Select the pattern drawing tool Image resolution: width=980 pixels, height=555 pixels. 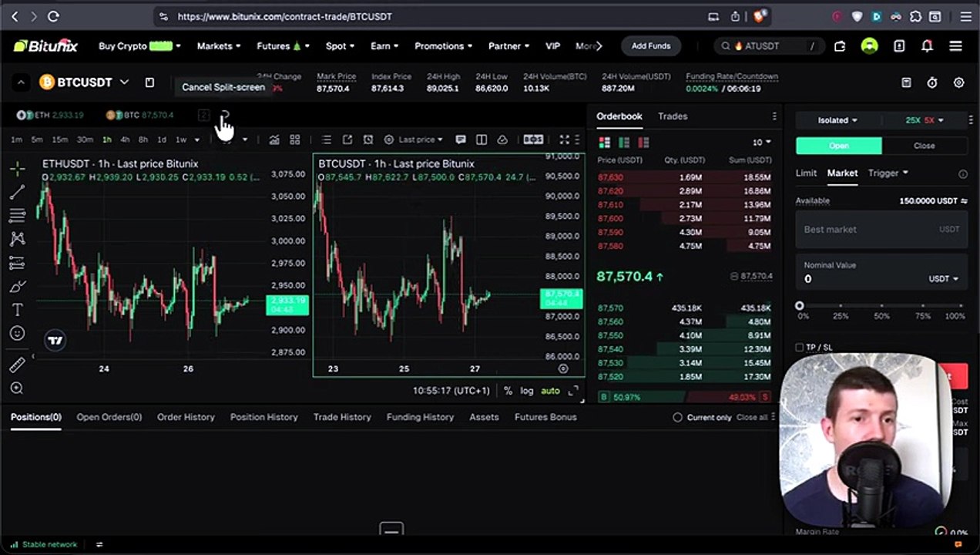click(17, 239)
